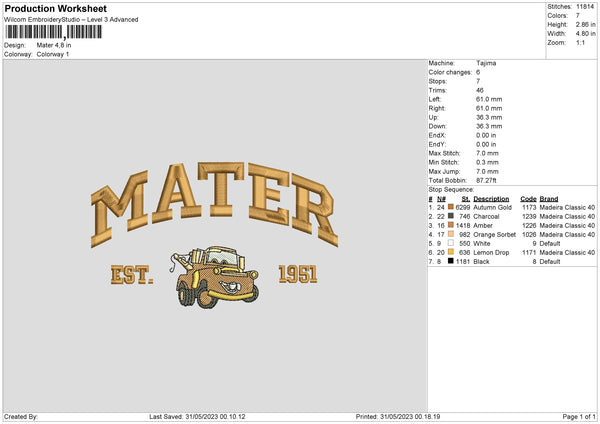
Task: Click the 1951 embroidered text
Action: coord(298,274)
